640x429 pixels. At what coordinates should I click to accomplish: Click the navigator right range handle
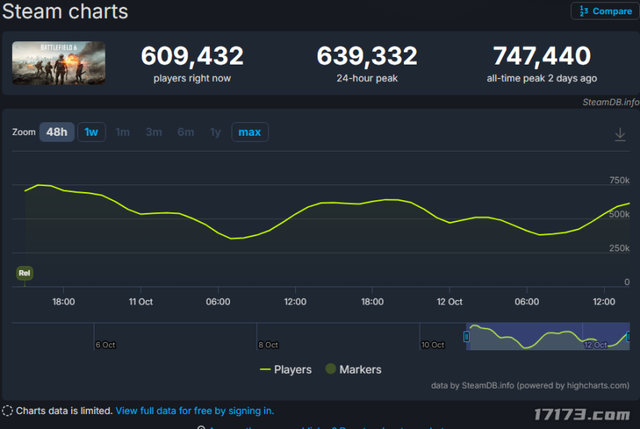pyautogui.click(x=629, y=337)
